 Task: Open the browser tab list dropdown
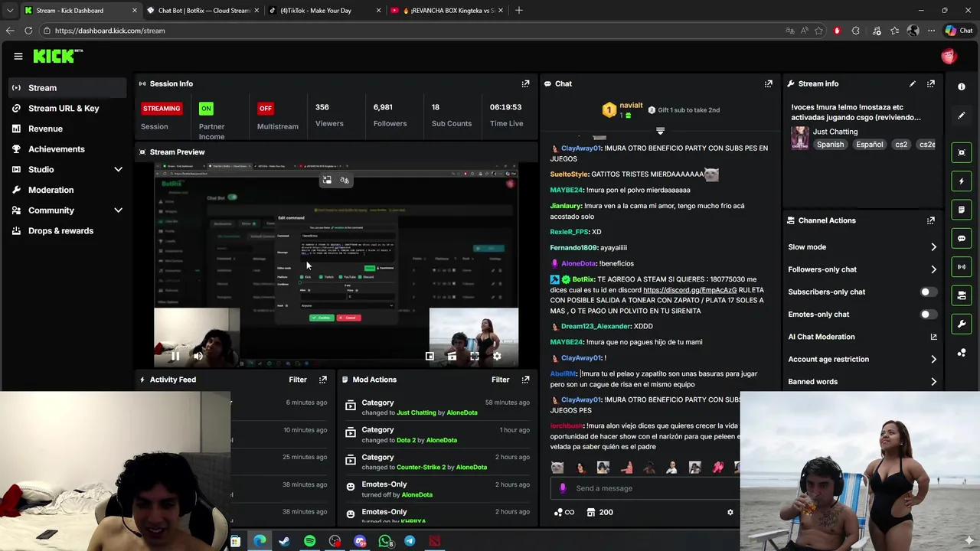pyautogui.click(x=9, y=11)
